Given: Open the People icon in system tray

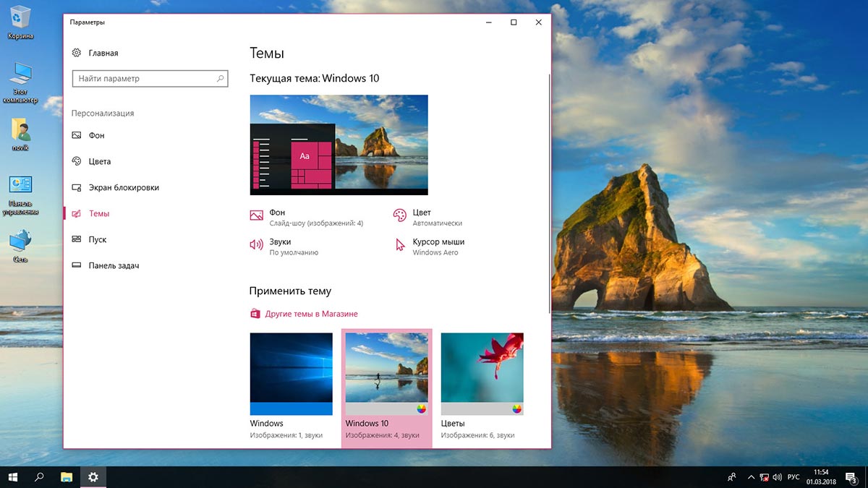Looking at the screenshot, I should tap(732, 477).
